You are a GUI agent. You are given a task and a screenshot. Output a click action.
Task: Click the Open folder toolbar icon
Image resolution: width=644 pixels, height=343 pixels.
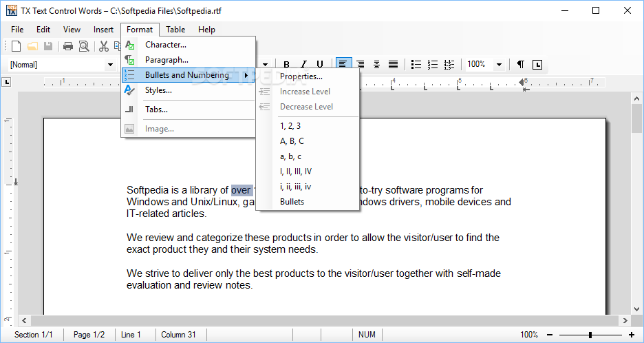point(32,46)
